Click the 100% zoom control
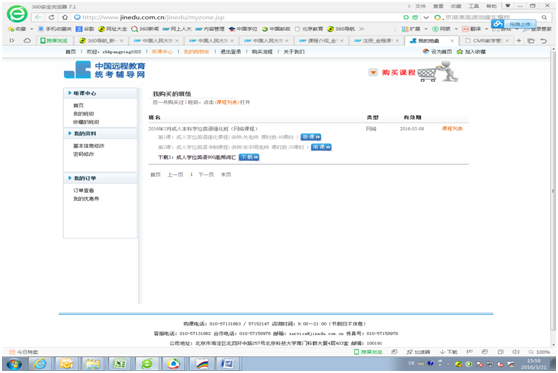 click(539, 352)
